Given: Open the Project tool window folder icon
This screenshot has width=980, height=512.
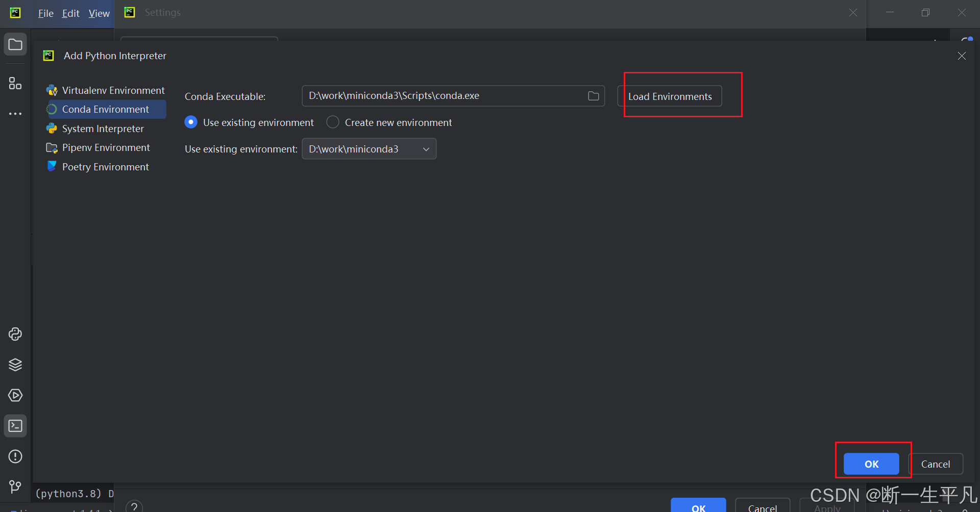Looking at the screenshot, I should (x=15, y=45).
